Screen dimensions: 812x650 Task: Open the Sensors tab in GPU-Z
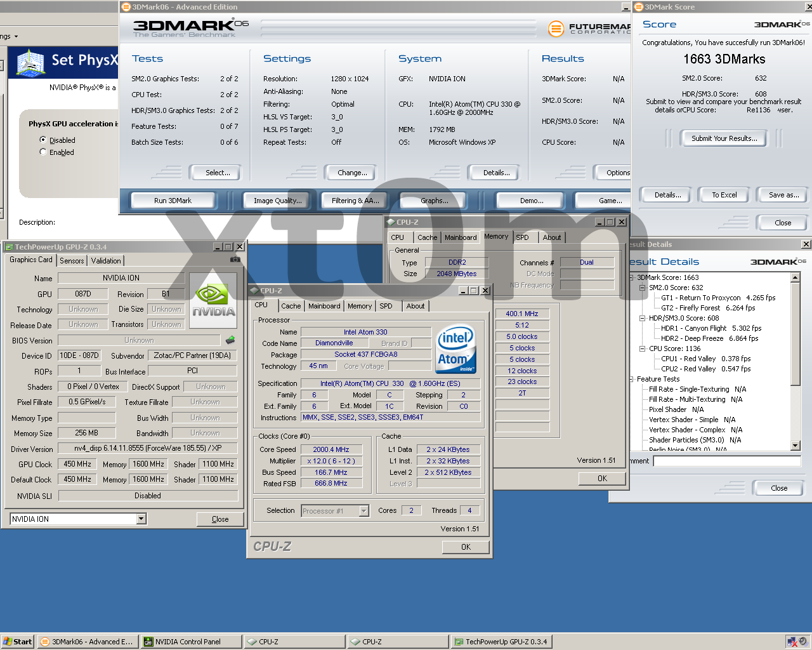(72, 261)
